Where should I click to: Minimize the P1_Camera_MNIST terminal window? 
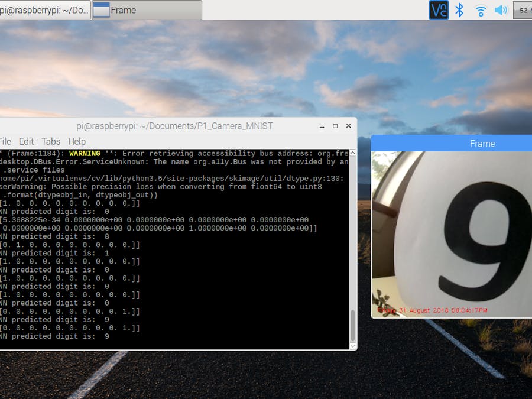point(321,126)
